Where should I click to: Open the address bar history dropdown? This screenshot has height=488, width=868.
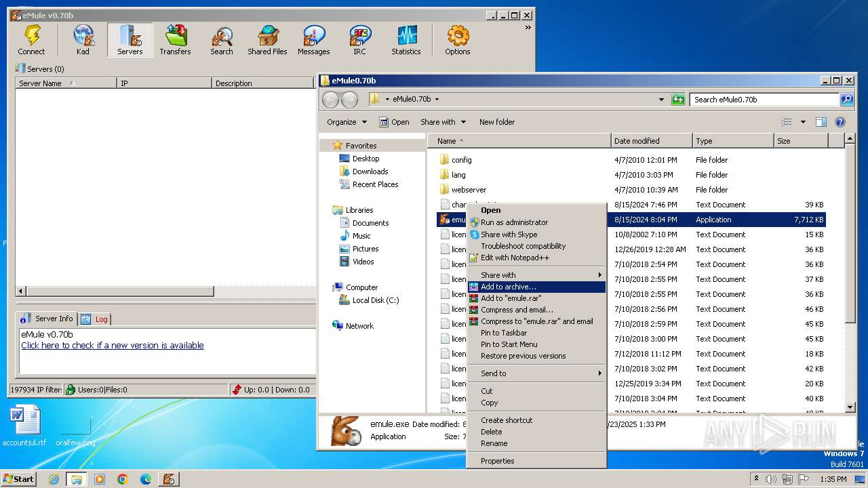[x=661, y=100]
